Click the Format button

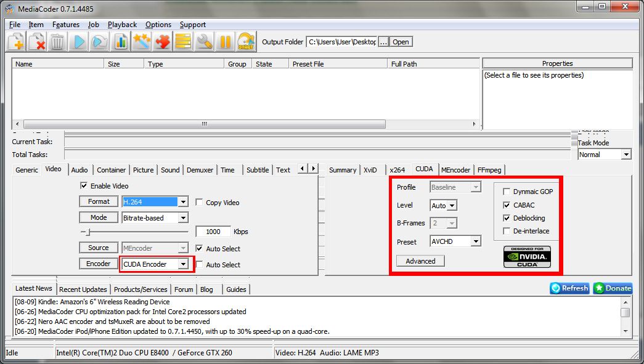tap(99, 201)
